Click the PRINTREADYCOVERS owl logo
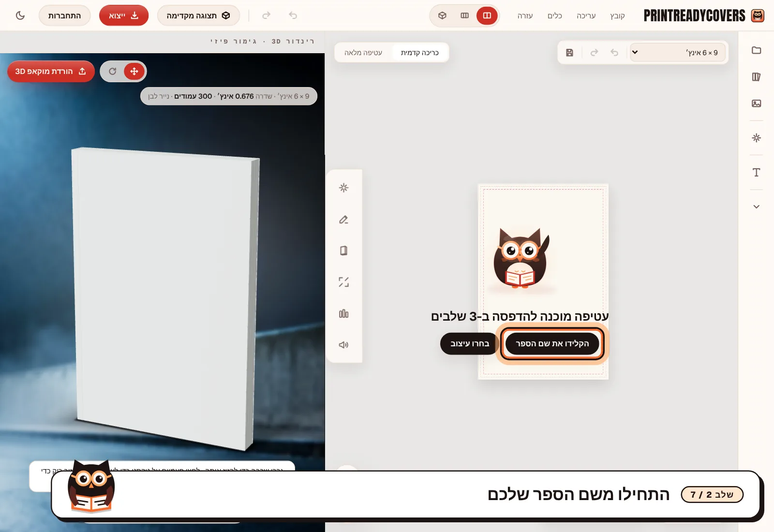This screenshot has height=532, width=774. coord(758,15)
